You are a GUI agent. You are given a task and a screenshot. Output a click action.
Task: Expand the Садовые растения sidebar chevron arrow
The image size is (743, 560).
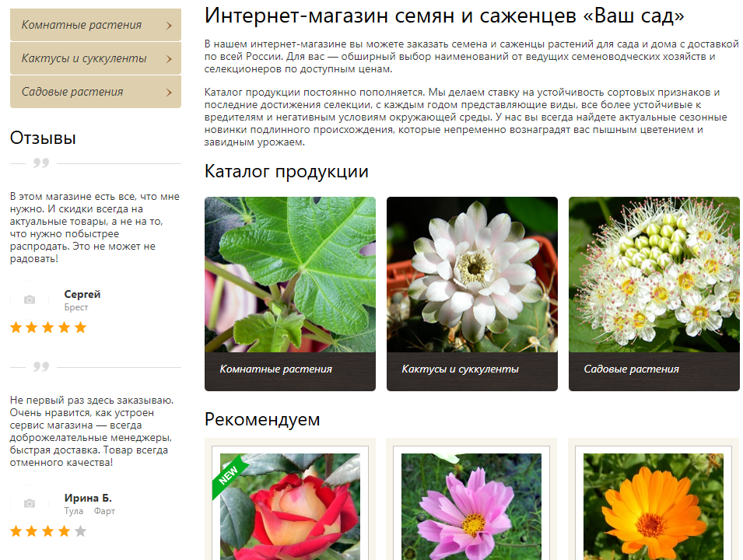(169, 93)
